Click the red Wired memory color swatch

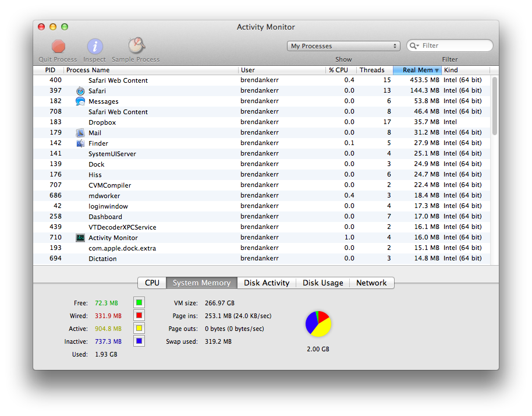[x=139, y=315]
